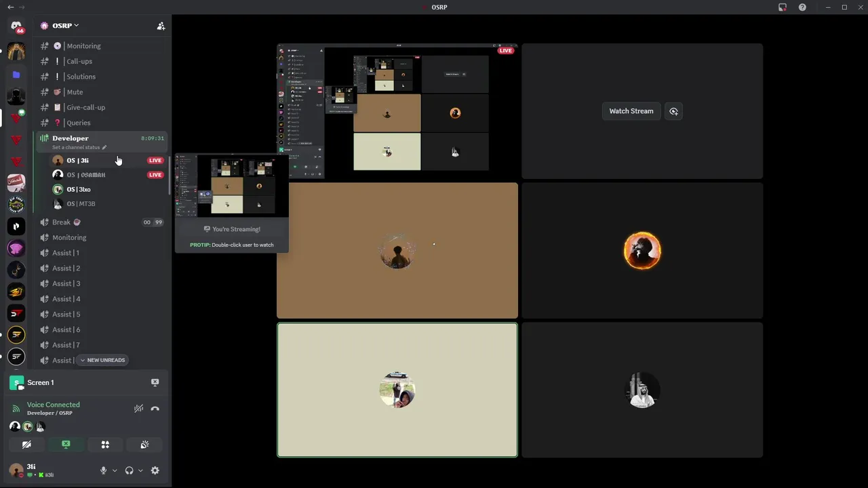Click green screen-share toggle button
Screen dimensions: 868x488
(x=66, y=445)
